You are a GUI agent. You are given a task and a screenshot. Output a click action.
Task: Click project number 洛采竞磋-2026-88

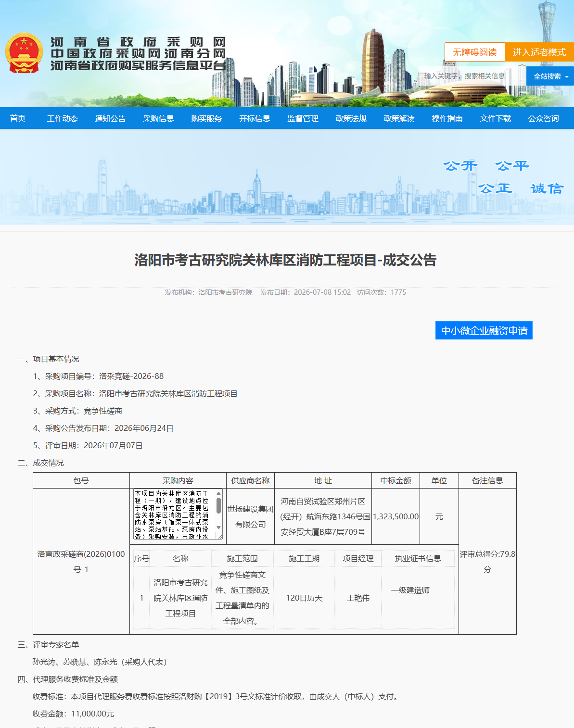[131, 376]
